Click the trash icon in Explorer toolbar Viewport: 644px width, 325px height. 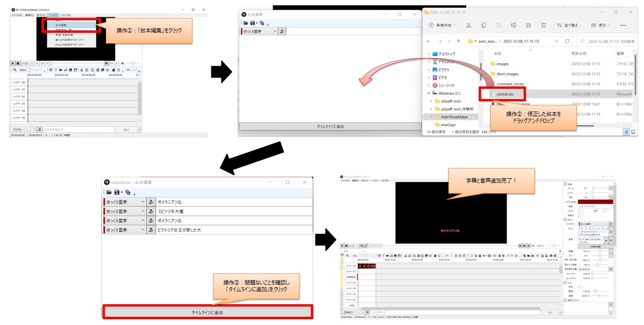[543, 25]
